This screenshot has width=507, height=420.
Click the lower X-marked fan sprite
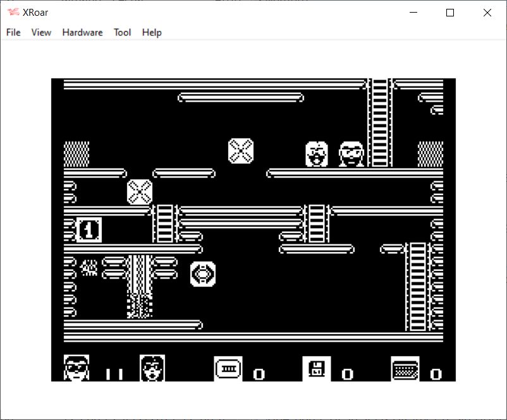click(140, 192)
